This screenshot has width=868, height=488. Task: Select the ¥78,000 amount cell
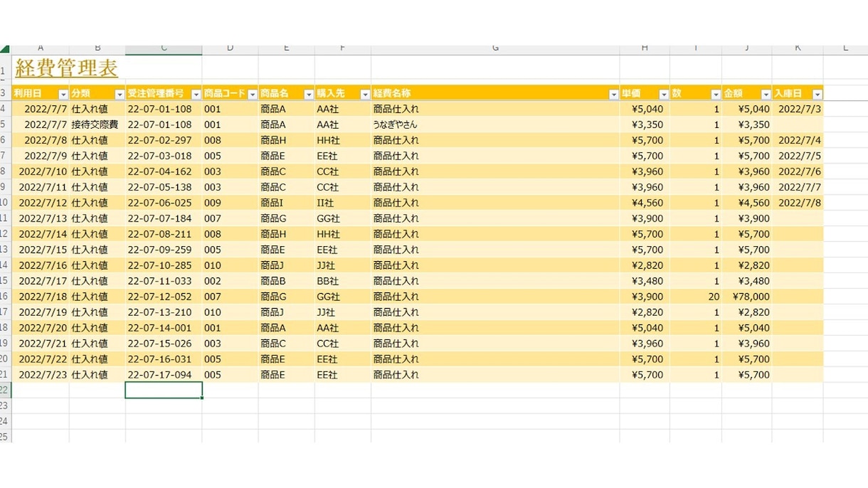point(747,297)
